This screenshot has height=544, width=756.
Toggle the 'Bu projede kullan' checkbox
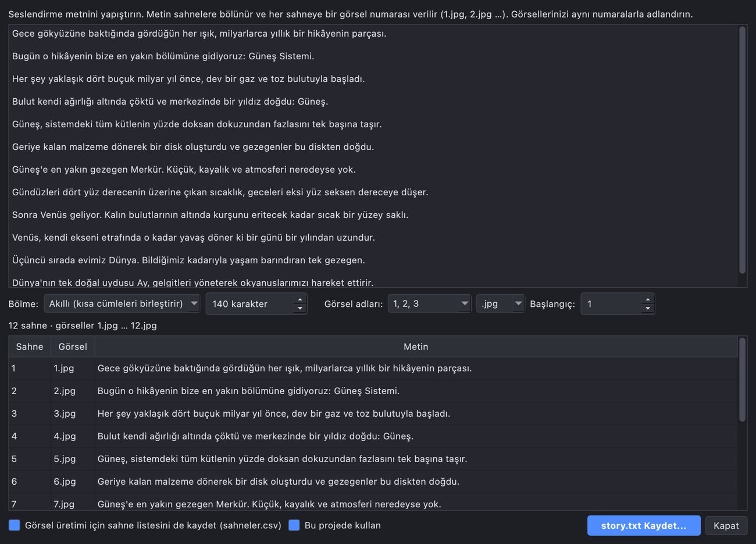tap(294, 525)
